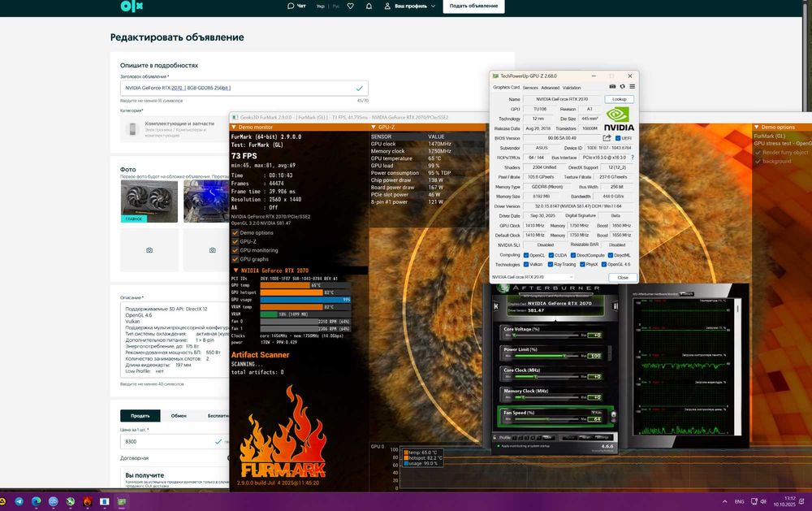
Task: Open the GPU selection dropdown in GPU-Z
Action: coord(533,277)
